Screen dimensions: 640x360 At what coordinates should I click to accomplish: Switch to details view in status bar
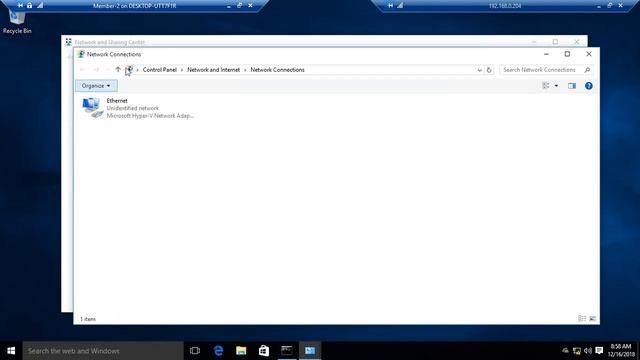582,318
